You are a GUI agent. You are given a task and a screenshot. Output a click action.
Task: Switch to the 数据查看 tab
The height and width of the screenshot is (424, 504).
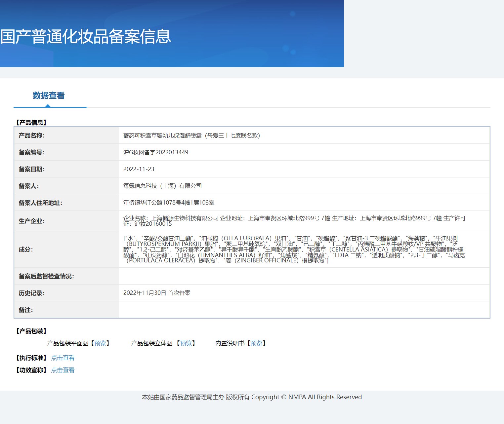coord(49,96)
